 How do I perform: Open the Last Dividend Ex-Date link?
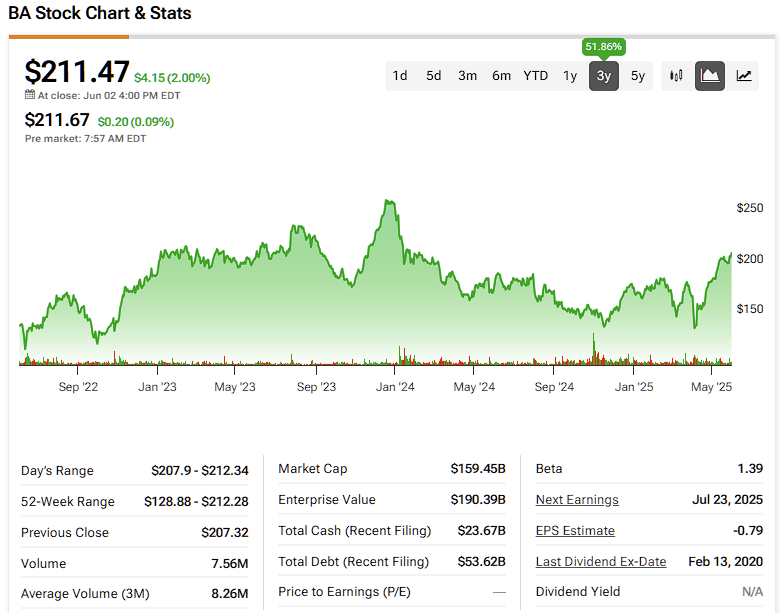[601, 562]
